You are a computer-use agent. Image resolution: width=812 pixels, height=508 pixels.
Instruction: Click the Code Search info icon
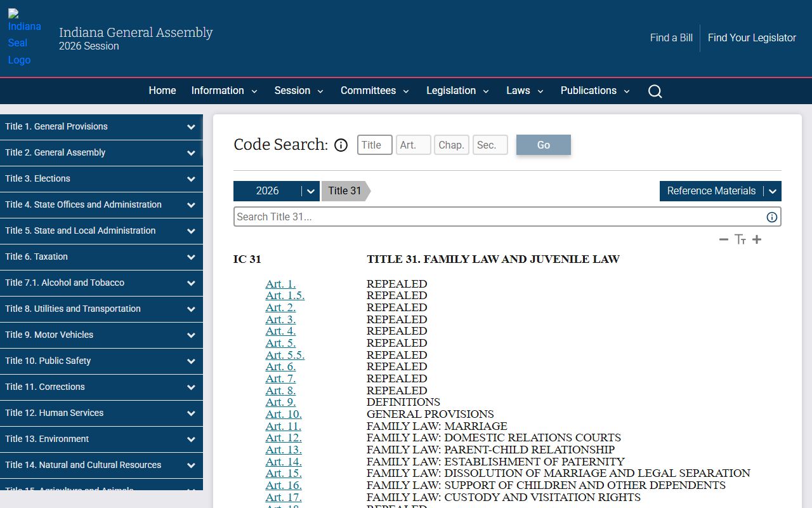pyautogui.click(x=341, y=145)
